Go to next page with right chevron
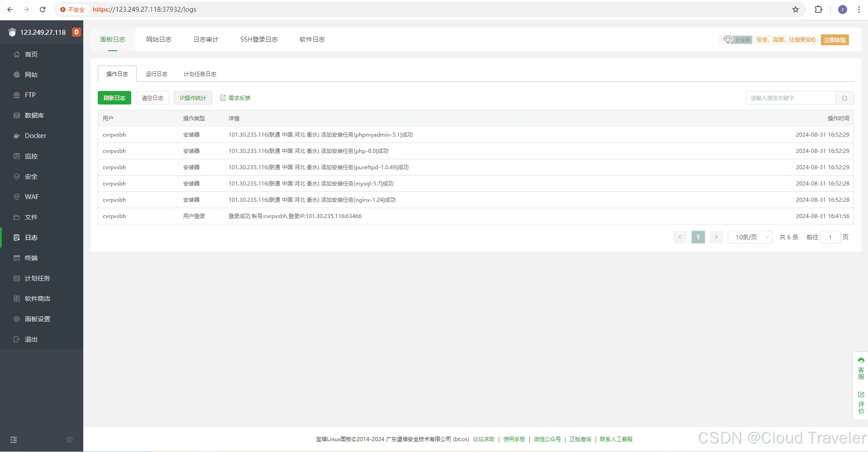 pos(715,237)
